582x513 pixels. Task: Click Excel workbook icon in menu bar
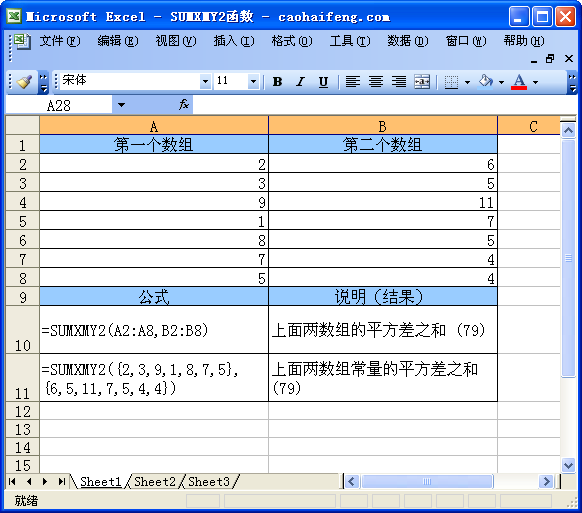pyautogui.click(x=22, y=41)
